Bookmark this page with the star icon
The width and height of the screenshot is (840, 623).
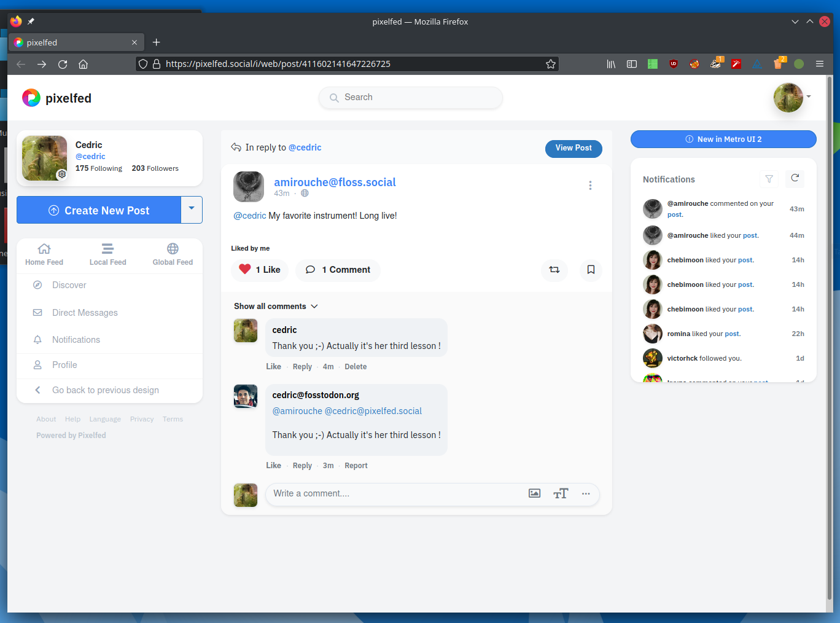click(551, 64)
